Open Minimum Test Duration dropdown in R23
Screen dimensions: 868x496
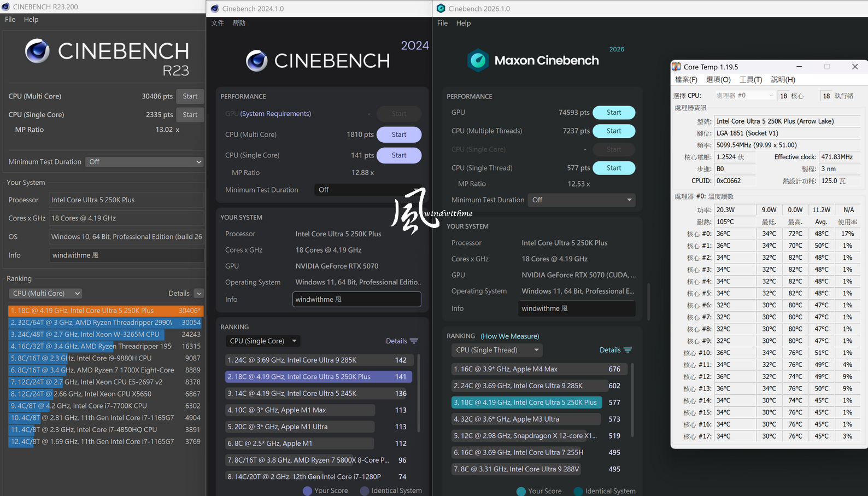145,162
